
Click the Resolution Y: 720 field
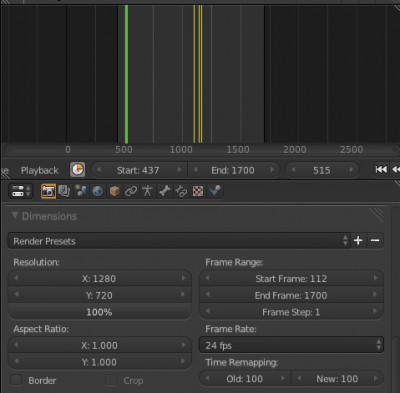[99, 295]
